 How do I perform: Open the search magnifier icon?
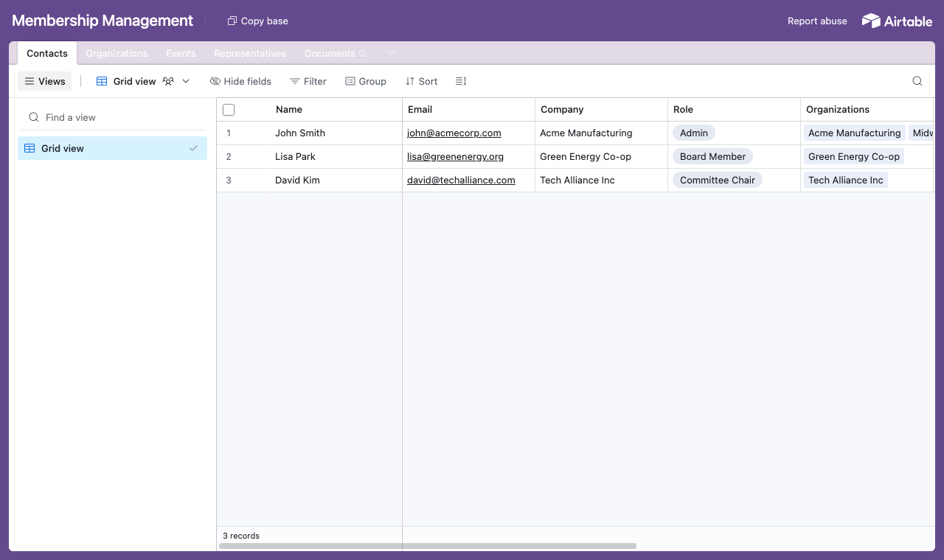pos(917,81)
